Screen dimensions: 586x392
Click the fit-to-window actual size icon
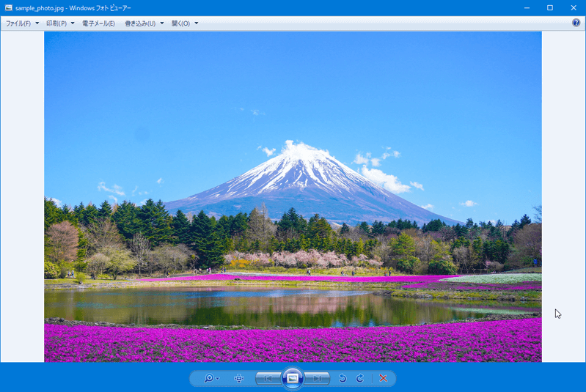click(238, 378)
